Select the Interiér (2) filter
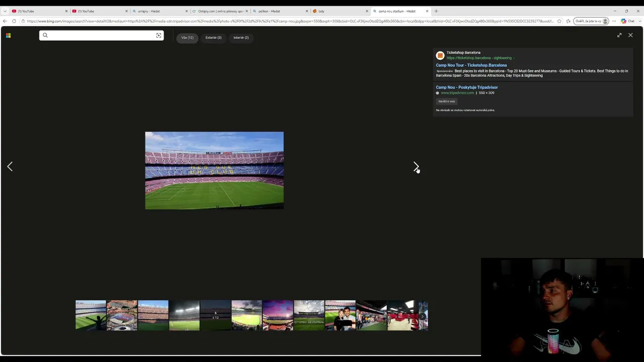644x362 pixels. 241,38
